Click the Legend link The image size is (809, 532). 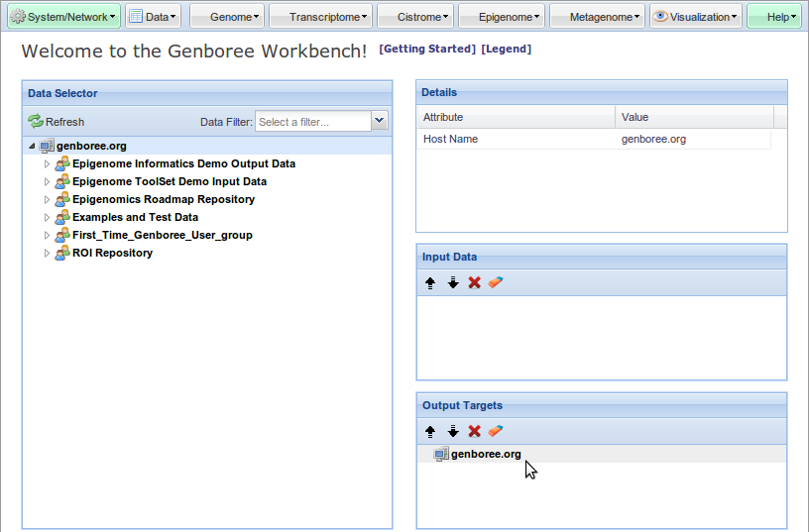(506, 50)
